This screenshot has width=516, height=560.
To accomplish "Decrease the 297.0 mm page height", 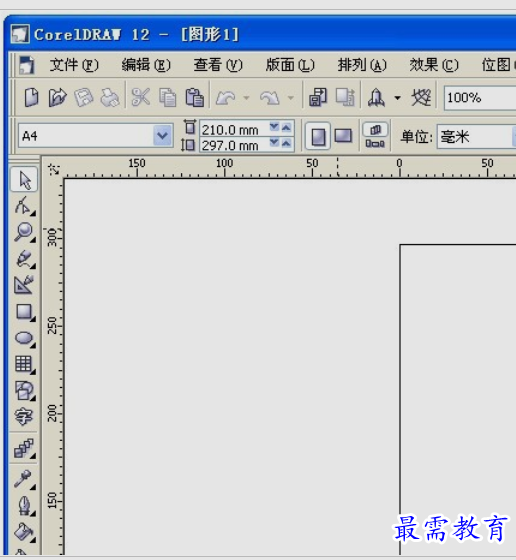I will pos(274,144).
